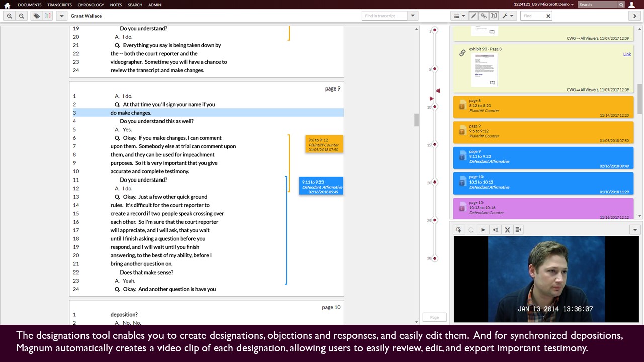644x362 pixels.
Task: Expand the Find in transcript dropdown arrow
Action: (x=413, y=16)
